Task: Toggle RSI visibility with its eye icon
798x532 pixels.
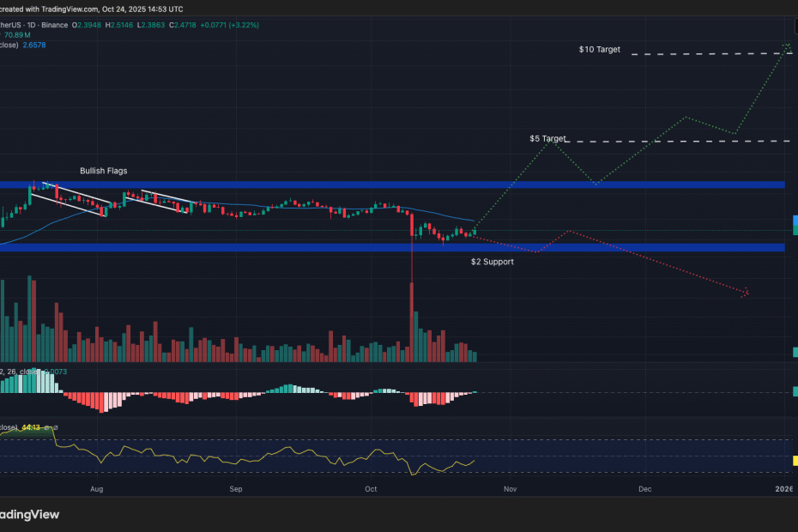Action: click(x=45, y=426)
